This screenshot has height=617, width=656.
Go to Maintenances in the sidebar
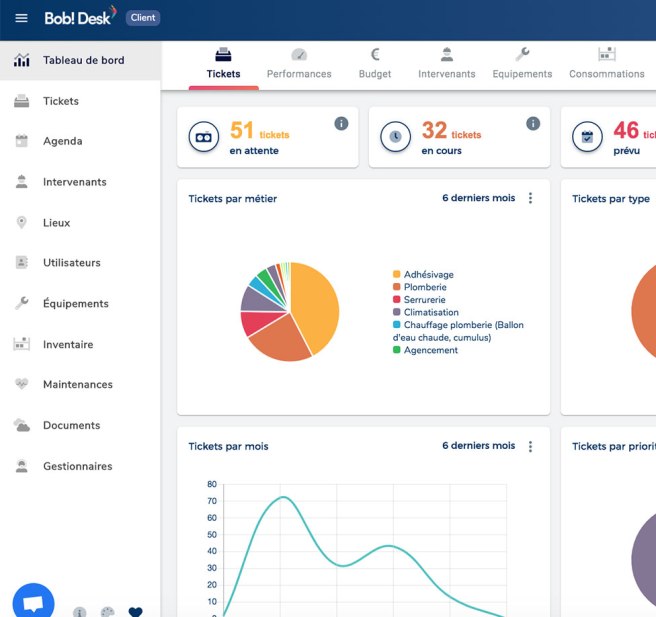77,384
